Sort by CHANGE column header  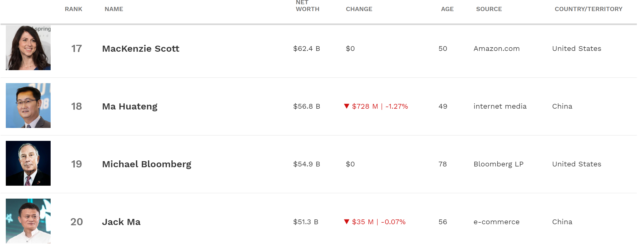pos(359,9)
